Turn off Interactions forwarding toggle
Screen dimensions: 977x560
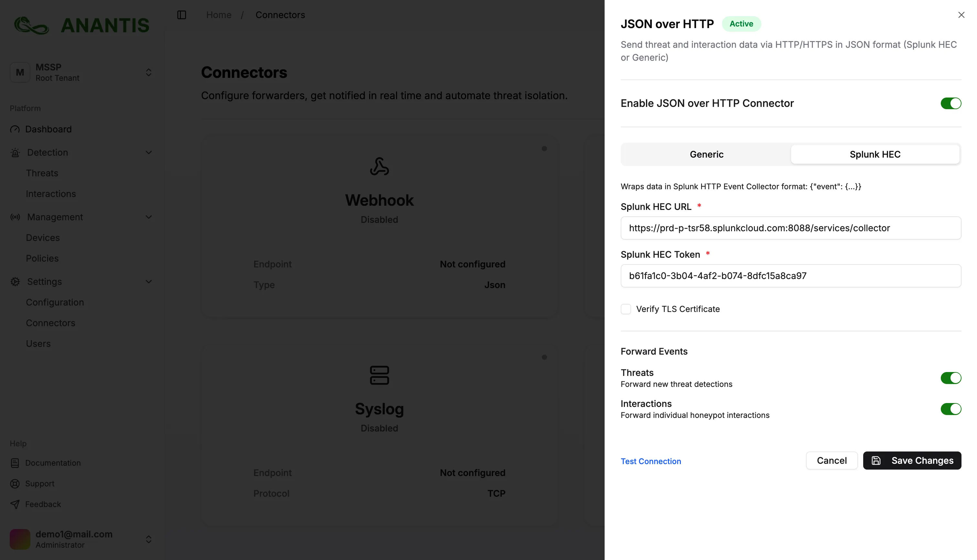[950, 409]
